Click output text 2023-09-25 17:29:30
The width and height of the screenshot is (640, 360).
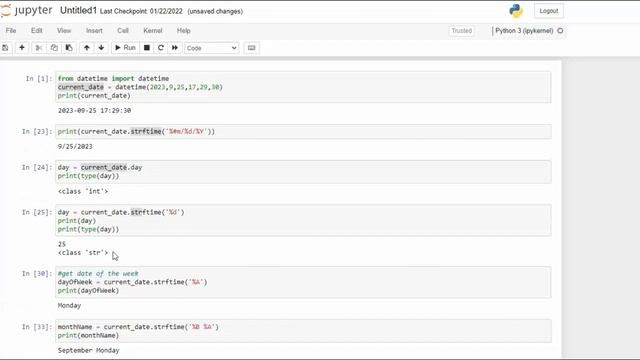(x=94, y=111)
